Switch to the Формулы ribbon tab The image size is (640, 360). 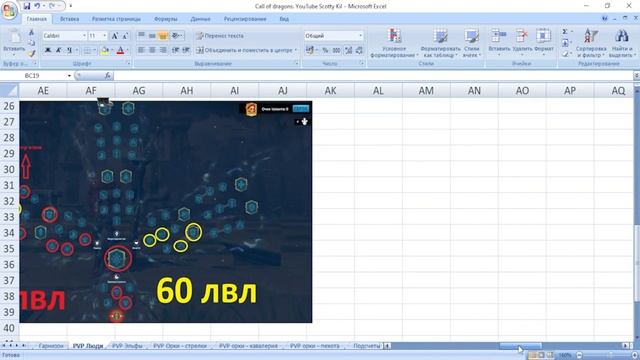[166, 19]
